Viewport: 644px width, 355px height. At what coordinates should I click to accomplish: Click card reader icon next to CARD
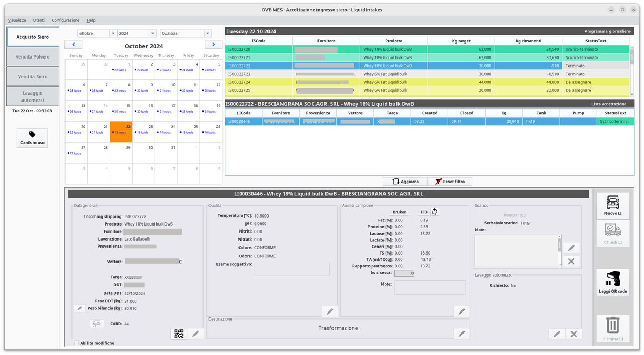click(x=97, y=324)
